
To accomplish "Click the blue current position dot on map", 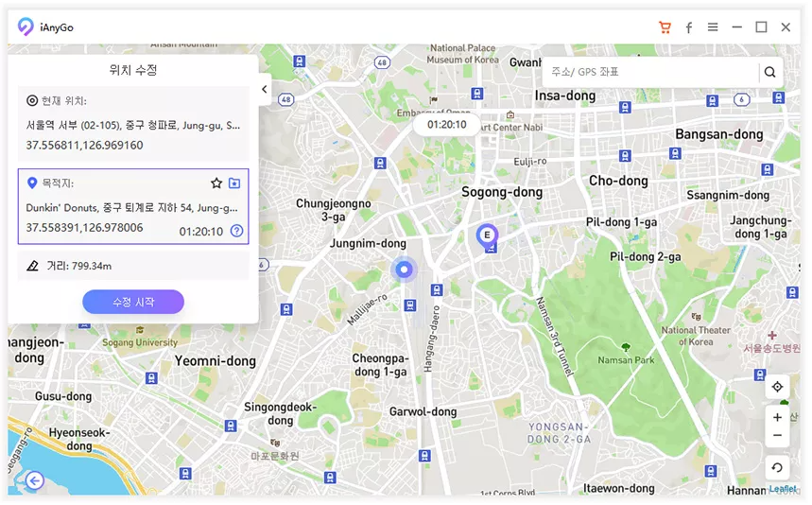I will (404, 270).
